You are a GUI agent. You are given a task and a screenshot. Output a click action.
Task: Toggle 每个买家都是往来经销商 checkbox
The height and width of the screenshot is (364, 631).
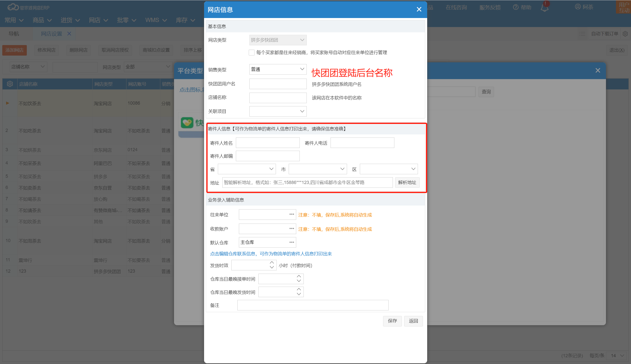coord(252,53)
